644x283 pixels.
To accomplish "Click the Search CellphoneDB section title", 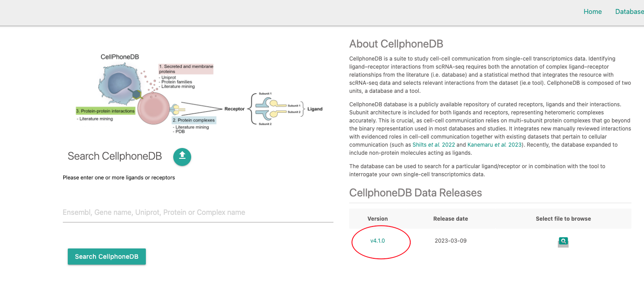I will (x=115, y=156).
